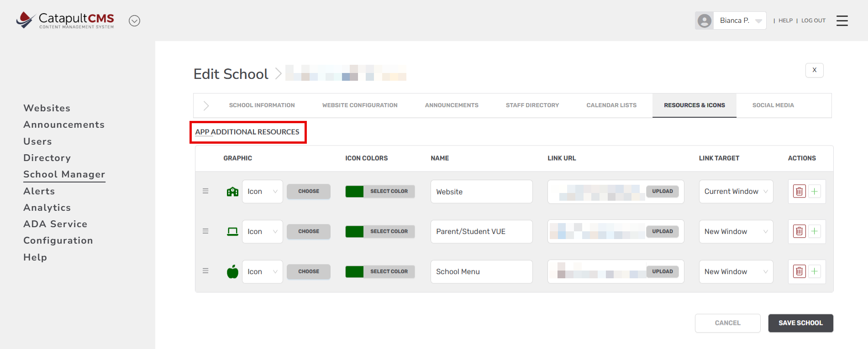868x349 pixels.
Task: Click the circled chevron beside CatapultCMS logo
Action: (134, 21)
